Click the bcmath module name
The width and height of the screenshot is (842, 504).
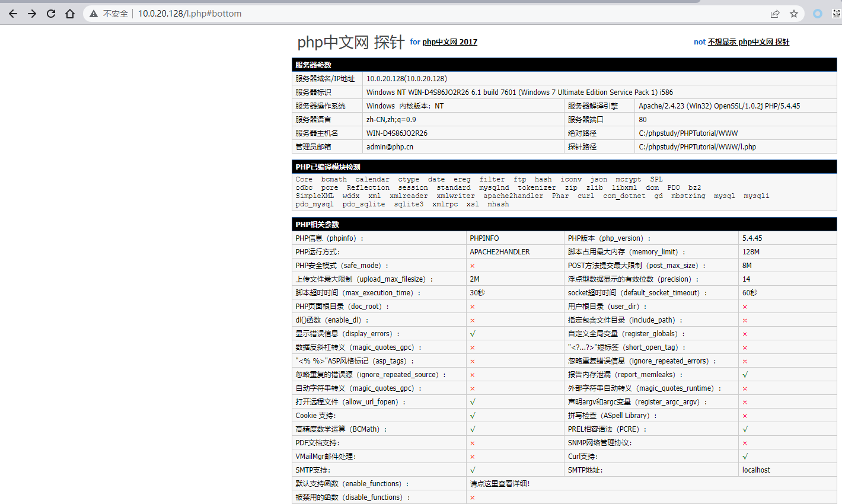point(334,179)
